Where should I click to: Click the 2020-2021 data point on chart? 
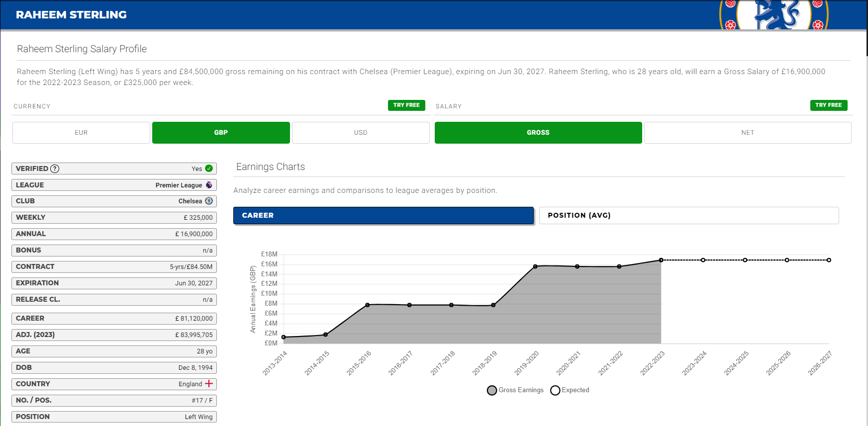click(577, 266)
